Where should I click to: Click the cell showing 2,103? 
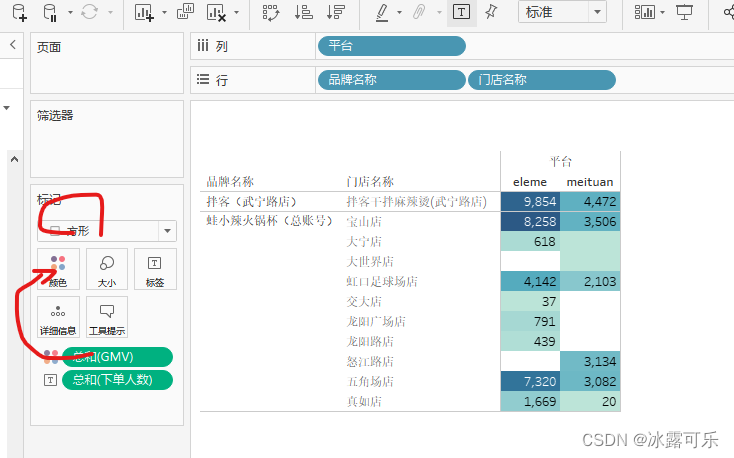click(x=590, y=281)
